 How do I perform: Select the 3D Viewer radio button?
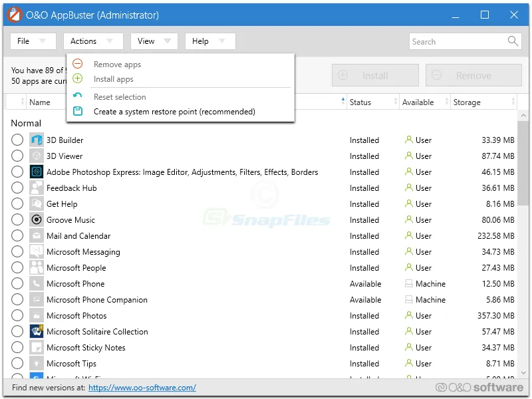tap(17, 156)
